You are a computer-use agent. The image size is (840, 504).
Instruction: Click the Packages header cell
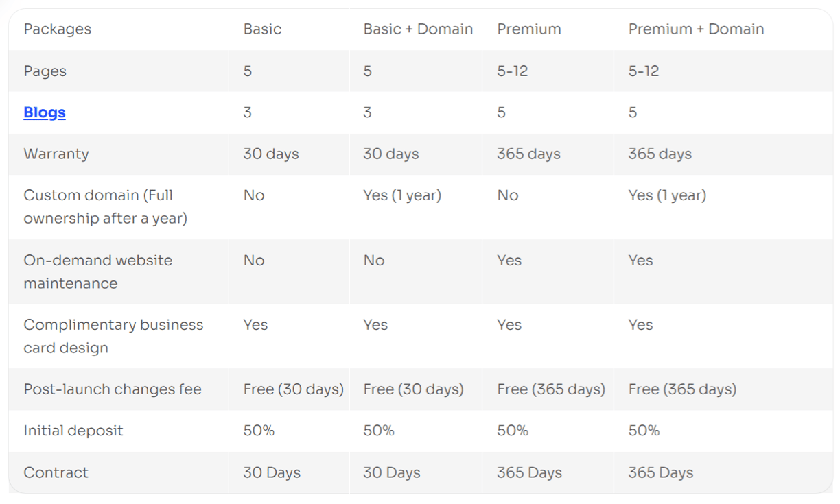[x=58, y=29]
